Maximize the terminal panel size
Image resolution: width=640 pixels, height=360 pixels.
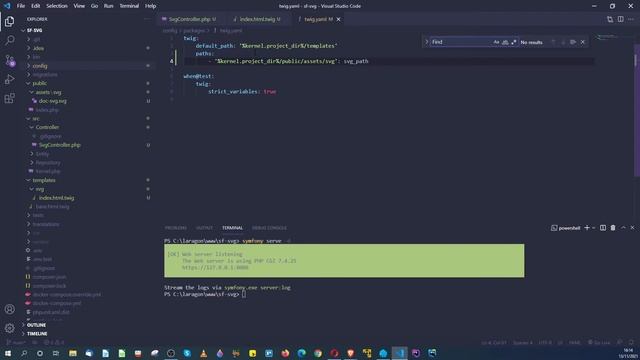623,228
